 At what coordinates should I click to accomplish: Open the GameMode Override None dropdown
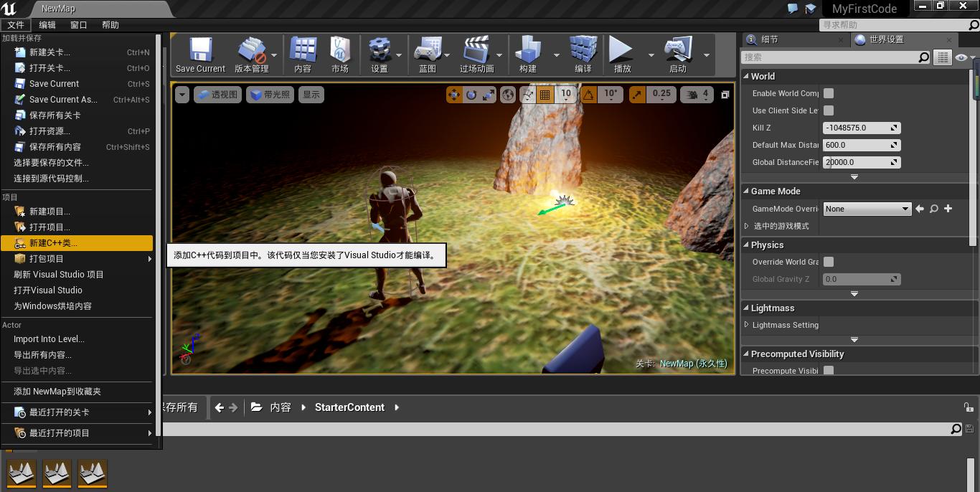click(867, 209)
